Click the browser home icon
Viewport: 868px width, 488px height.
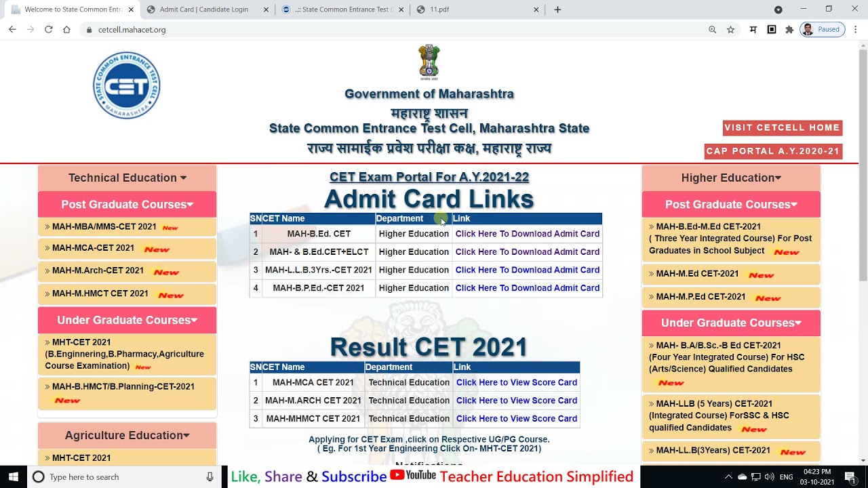(66, 30)
